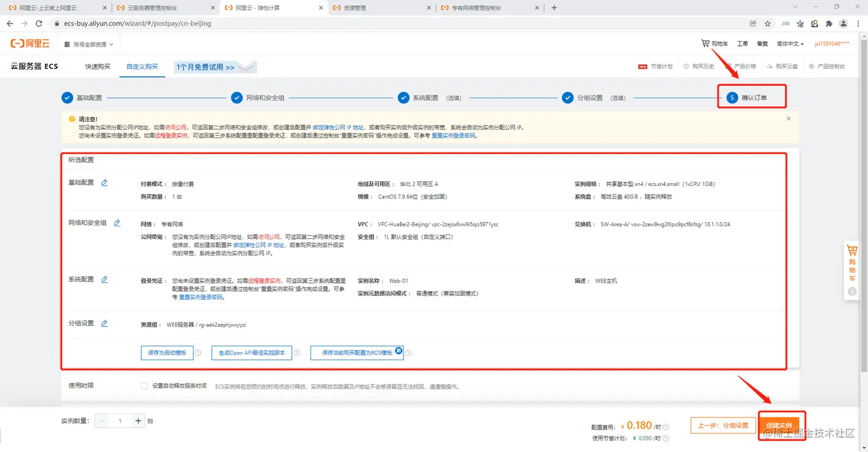Open 购买云盘 in the ECS header

coord(782,67)
